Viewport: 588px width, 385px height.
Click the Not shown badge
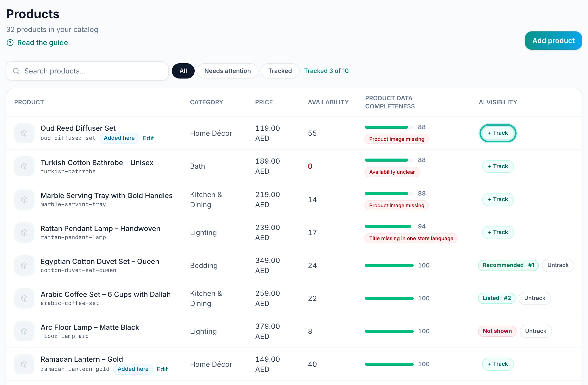[497, 331]
